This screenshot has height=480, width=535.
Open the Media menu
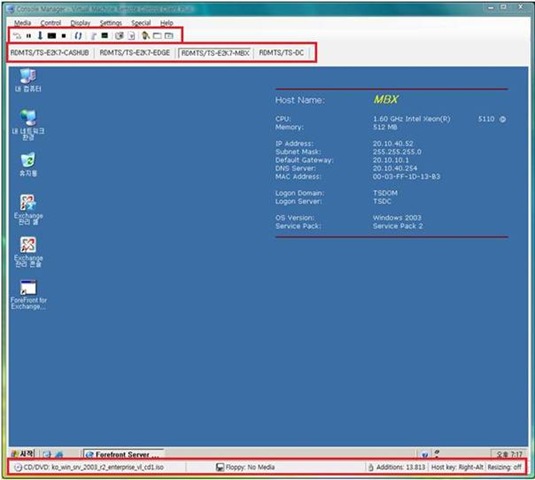[x=23, y=23]
